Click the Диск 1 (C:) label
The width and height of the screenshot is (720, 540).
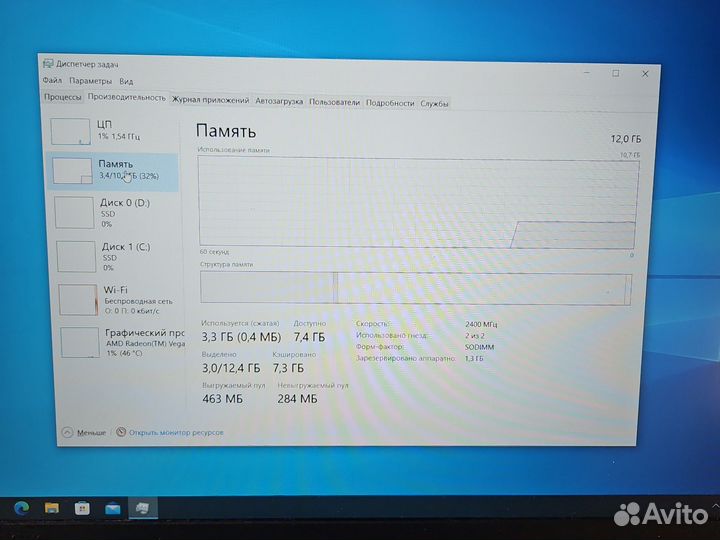tap(126, 247)
